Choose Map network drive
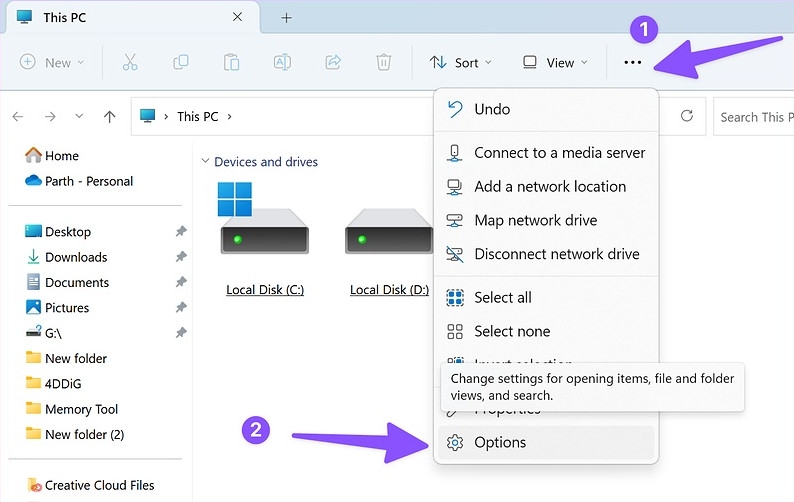Screen dimensions: 794x502 pos(546,220)
